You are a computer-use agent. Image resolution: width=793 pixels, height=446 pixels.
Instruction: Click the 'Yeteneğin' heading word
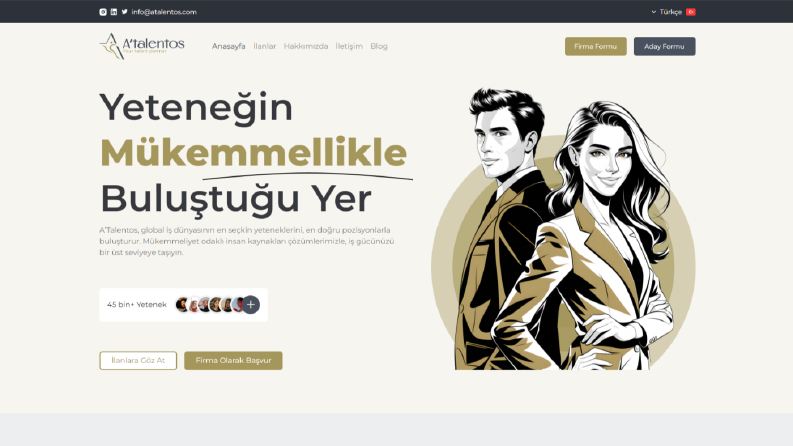point(196,107)
